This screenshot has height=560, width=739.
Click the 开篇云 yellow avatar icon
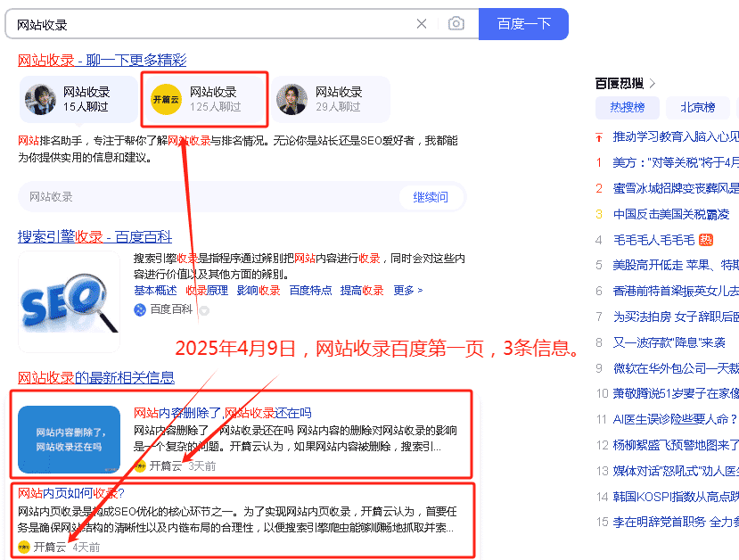[x=166, y=99]
